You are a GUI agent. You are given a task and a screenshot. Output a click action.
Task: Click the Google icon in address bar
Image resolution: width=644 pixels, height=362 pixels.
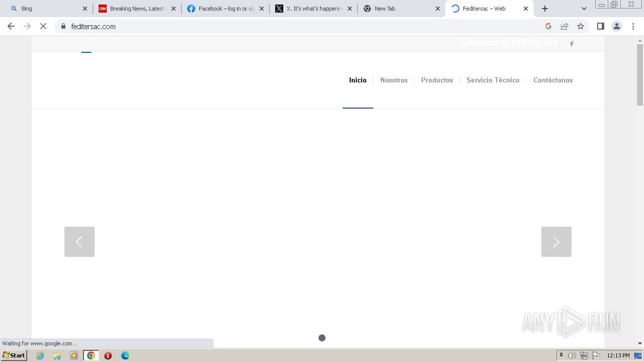[x=548, y=26]
